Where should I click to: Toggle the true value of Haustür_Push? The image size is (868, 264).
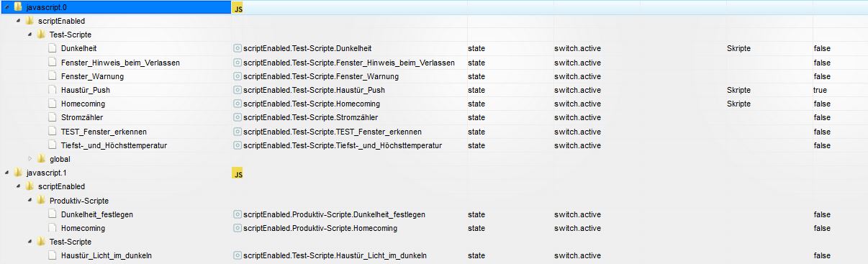pyautogui.click(x=820, y=90)
